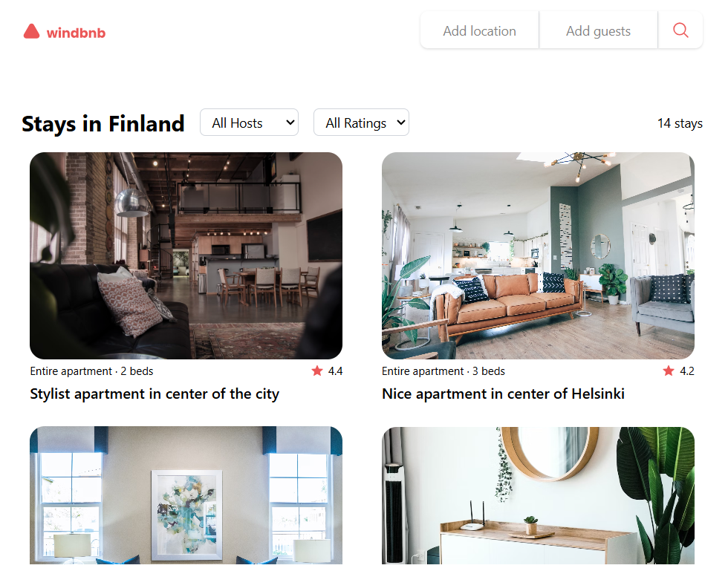Click the star icon beside 4.2 rating
This screenshot has width=728, height=571.
coord(669,371)
